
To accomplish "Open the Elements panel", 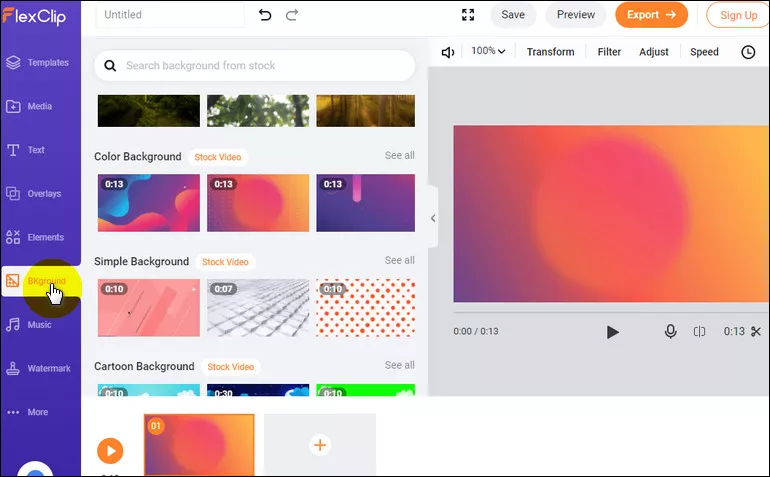I will pyautogui.click(x=35, y=237).
